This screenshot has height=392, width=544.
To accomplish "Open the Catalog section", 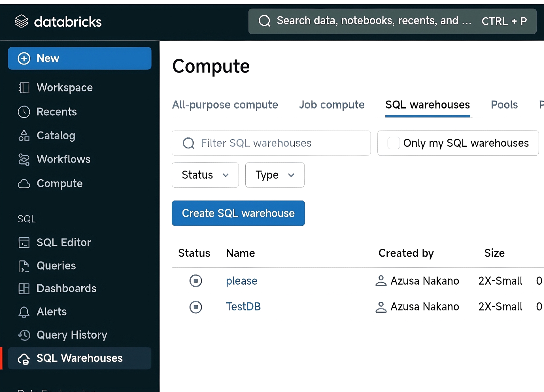I will pyautogui.click(x=56, y=135).
